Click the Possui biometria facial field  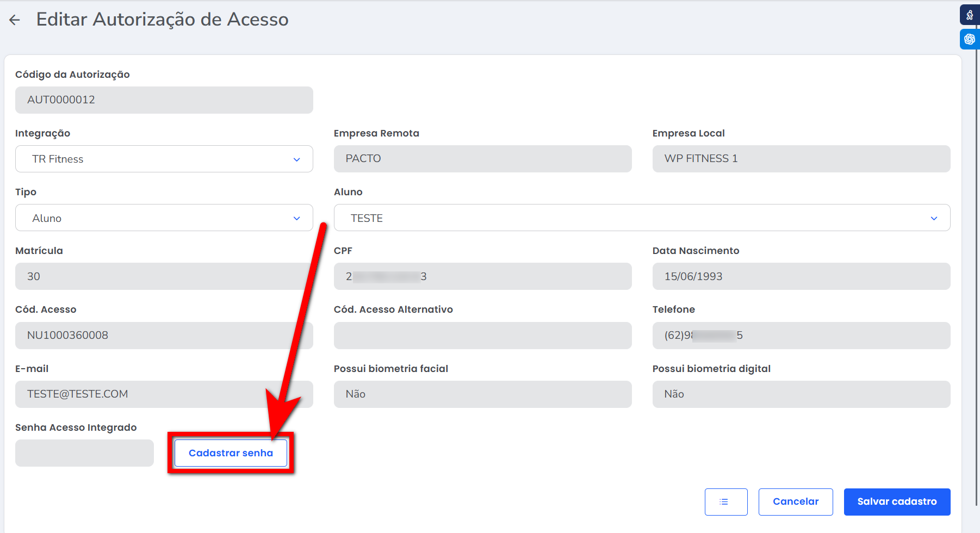point(482,394)
